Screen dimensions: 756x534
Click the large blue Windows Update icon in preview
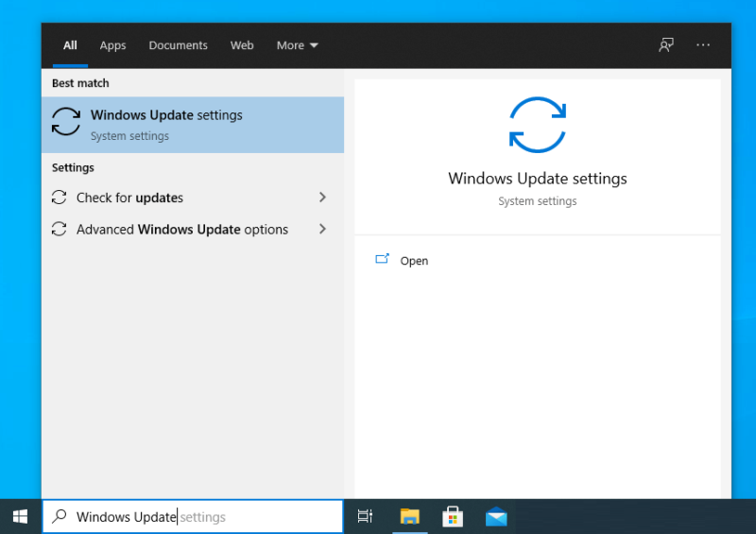point(537,125)
